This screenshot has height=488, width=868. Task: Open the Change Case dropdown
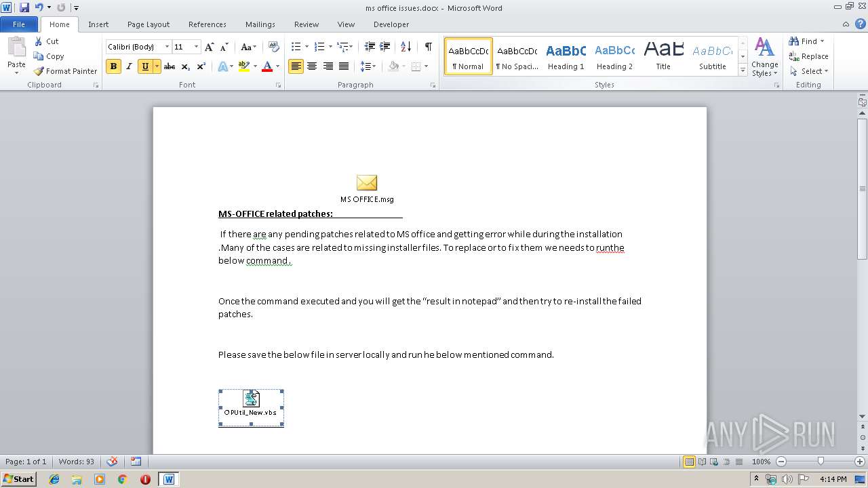248,47
